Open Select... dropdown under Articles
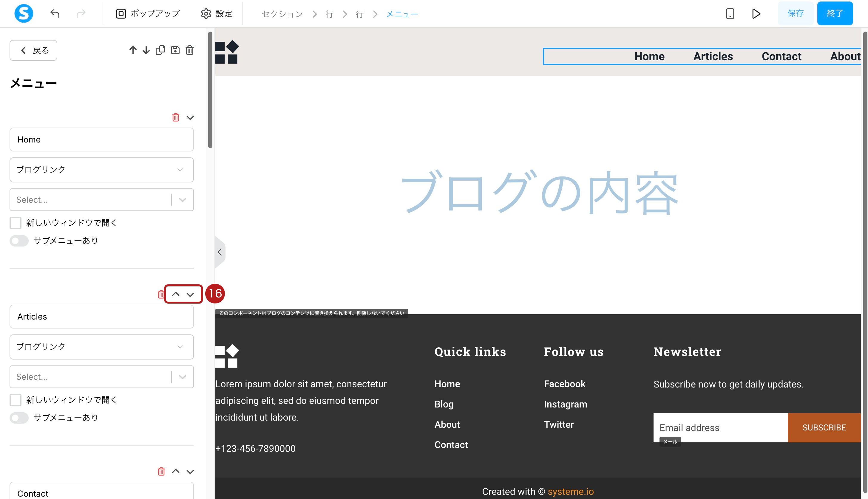Viewport: 868px width, 499px height. (x=101, y=377)
